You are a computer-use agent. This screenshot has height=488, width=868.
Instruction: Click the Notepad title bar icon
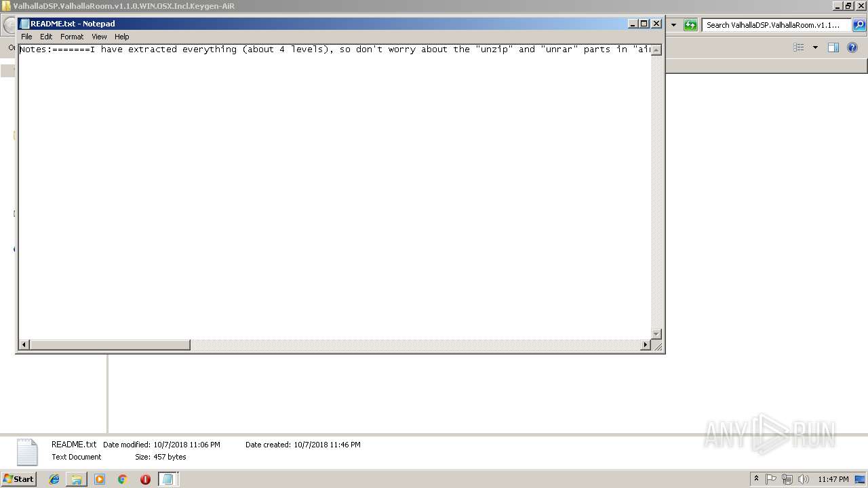[x=24, y=24]
